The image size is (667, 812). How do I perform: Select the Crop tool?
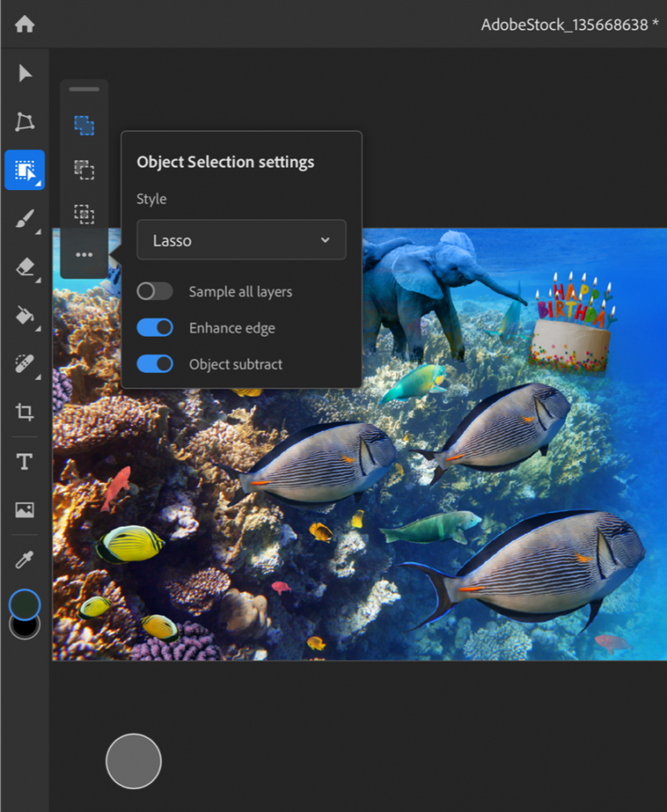[x=25, y=412]
